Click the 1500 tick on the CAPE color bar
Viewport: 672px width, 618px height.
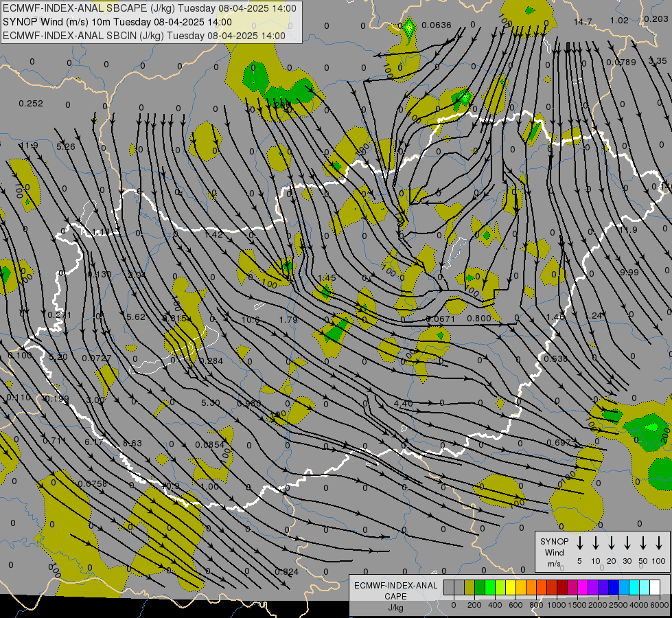(577, 605)
